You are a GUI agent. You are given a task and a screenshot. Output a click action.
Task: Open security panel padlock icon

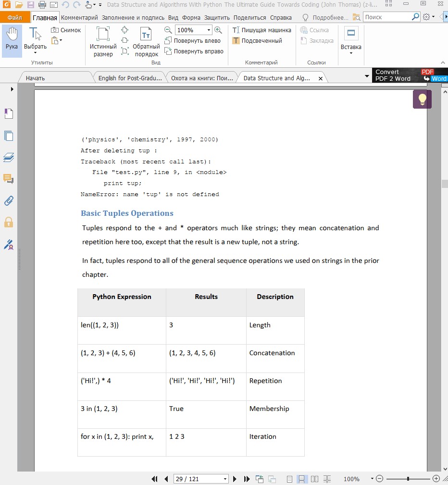(x=9, y=223)
